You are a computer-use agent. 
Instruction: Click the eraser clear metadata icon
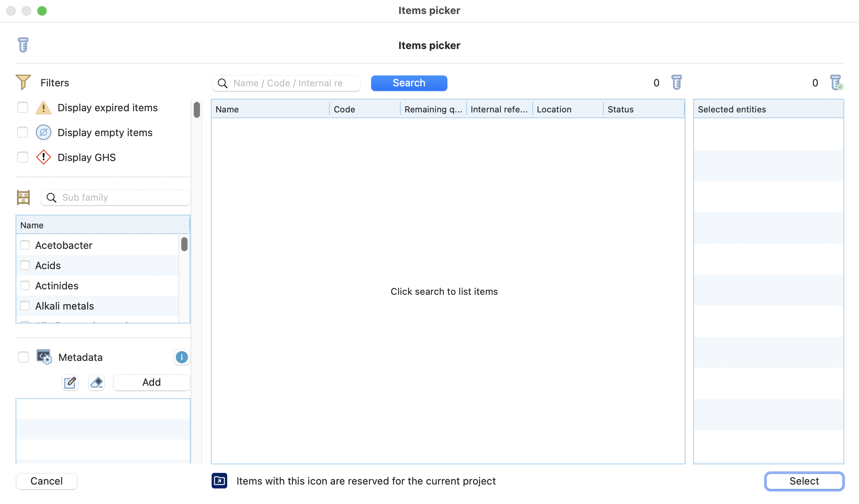click(x=96, y=383)
